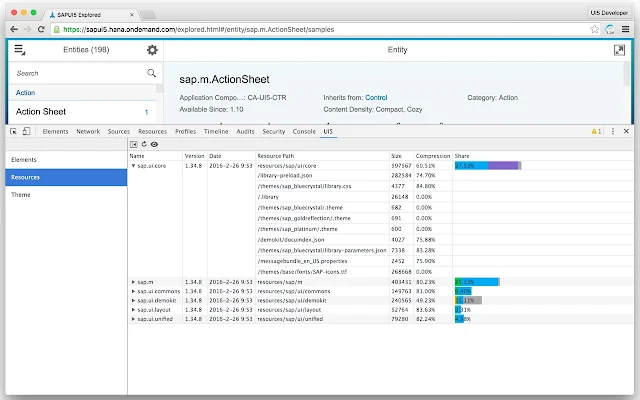This screenshot has width=640, height=400.
Task: Click the page vertical scrollbar
Action: (627, 73)
